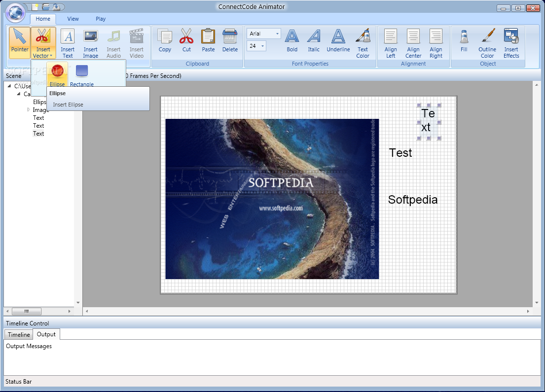545x392 pixels.
Task: Select the Ellipse item in Scene tree
Action: [x=39, y=102]
